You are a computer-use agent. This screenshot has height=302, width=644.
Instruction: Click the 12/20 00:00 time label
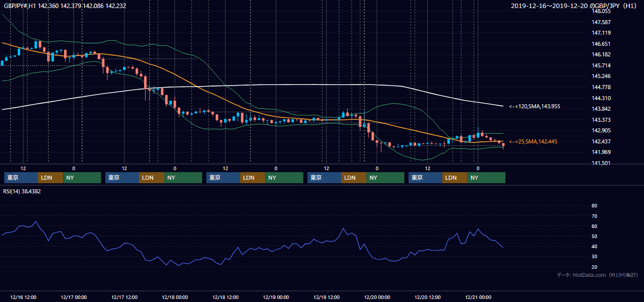pyautogui.click(x=377, y=297)
